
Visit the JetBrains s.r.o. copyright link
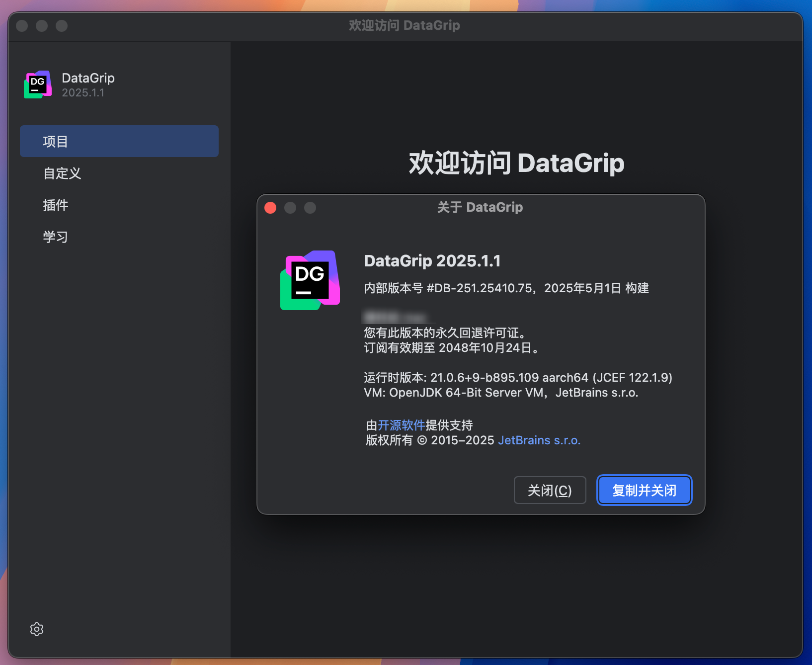point(539,440)
